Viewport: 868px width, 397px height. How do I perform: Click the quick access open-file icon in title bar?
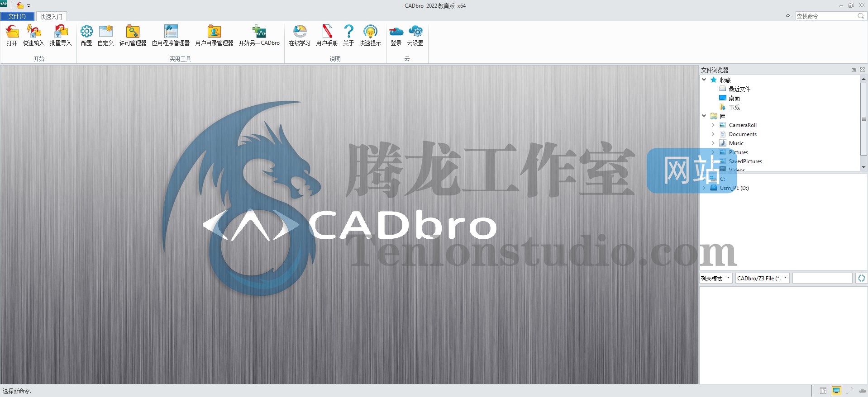(x=20, y=5)
